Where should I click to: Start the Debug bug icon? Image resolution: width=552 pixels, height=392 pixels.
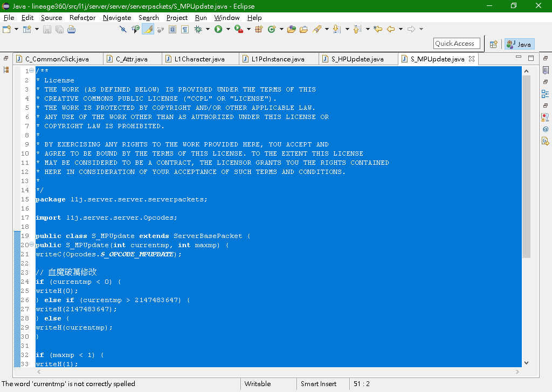(198, 30)
